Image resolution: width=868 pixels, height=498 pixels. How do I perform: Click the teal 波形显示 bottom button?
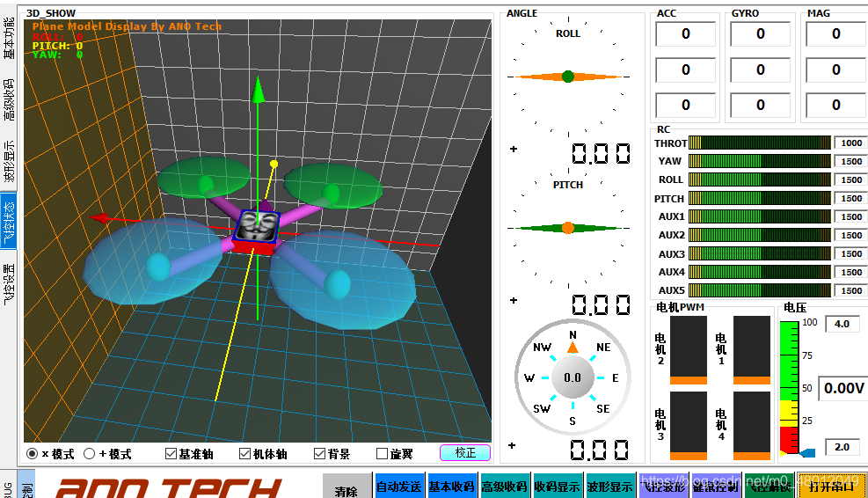609,486
